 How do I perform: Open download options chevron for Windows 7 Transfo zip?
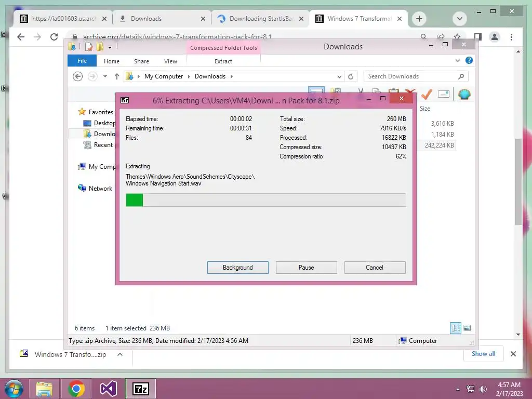click(x=120, y=354)
